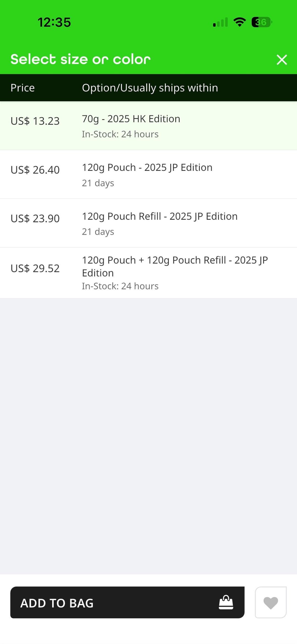Close the size or color selector
The image size is (297, 644).
(282, 59)
